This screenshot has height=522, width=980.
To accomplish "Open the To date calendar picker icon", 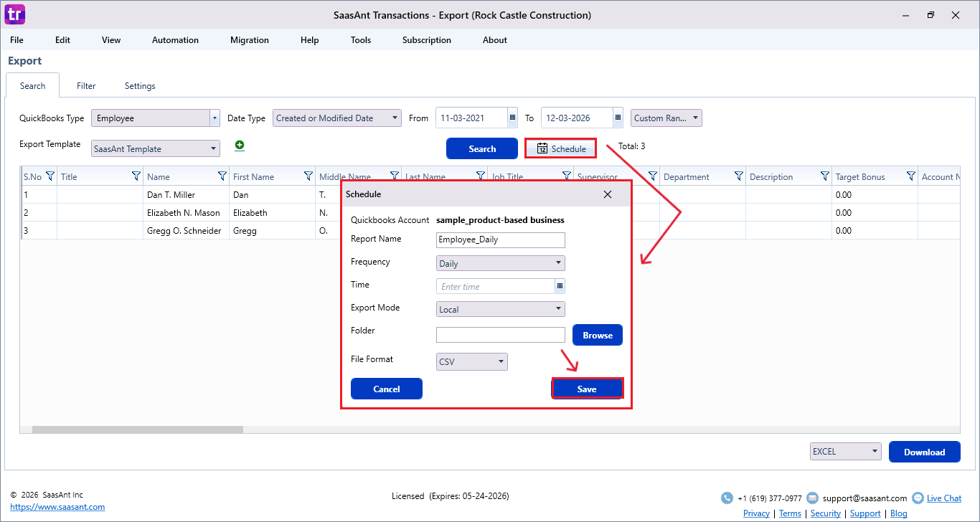I will [618, 118].
